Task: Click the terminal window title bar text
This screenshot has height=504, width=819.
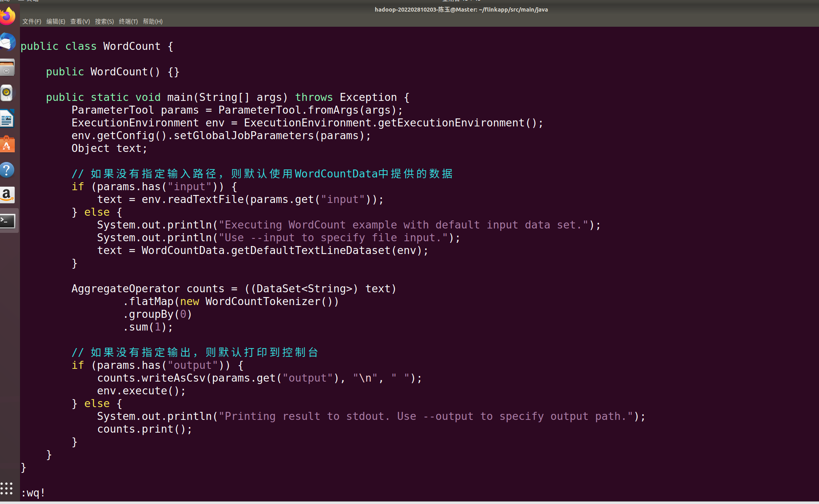Action: pos(461,10)
